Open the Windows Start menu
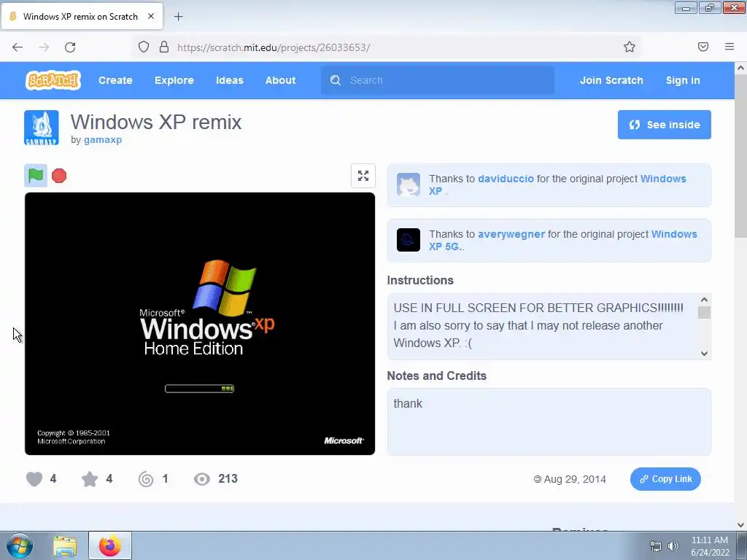 pyautogui.click(x=20, y=545)
